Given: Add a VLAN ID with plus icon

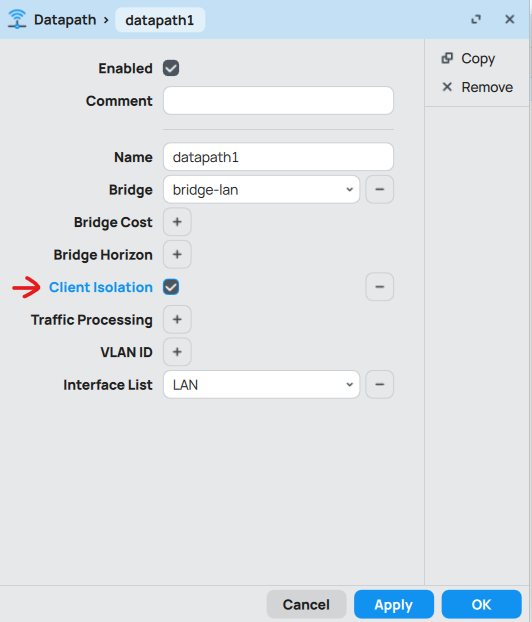Looking at the screenshot, I should pos(177,352).
